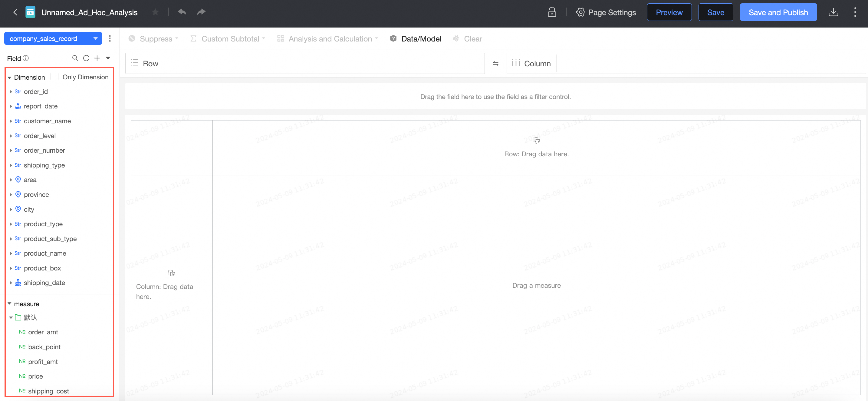Image resolution: width=868 pixels, height=401 pixels.
Task: Click the lock icon in the top bar
Action: 552,12
